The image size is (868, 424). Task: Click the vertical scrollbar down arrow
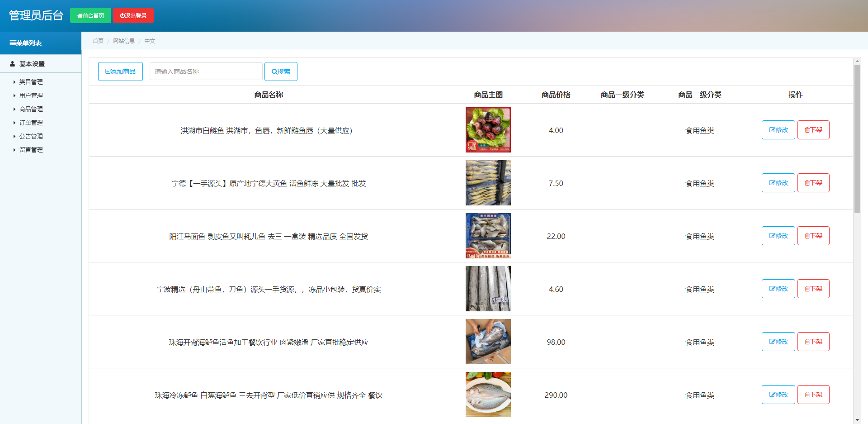pos(857,420)
